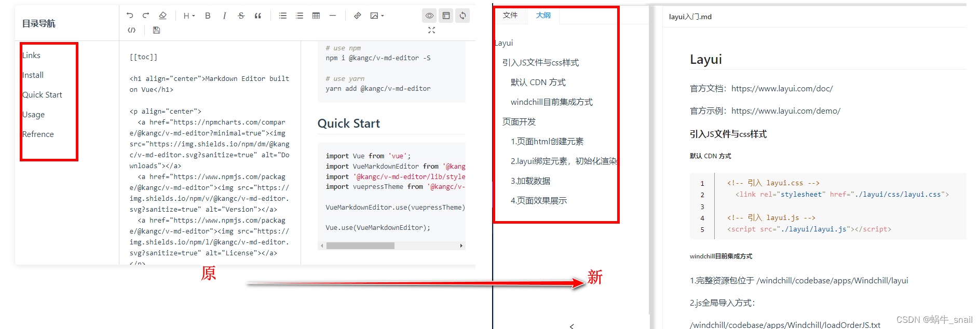
Task: Select 默认 CDN 方式 in outline
Action: tap(538, 82)
